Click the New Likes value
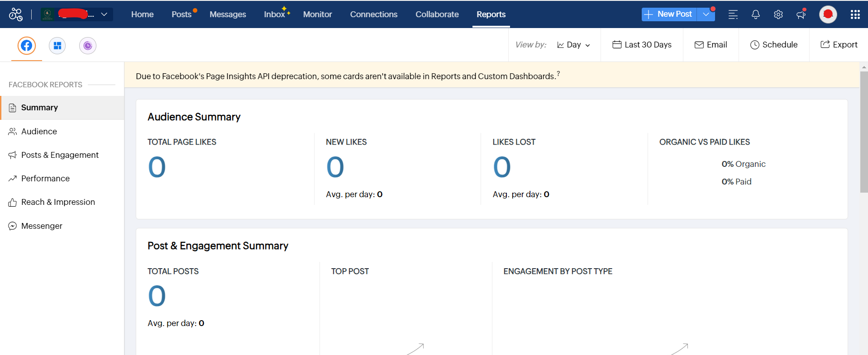 point(335,167)
